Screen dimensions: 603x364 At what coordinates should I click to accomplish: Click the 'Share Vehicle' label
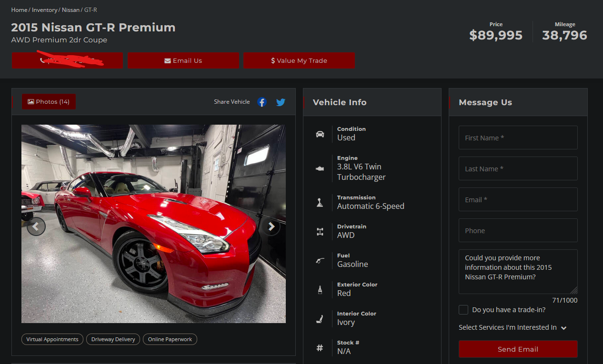coord(232,102)
